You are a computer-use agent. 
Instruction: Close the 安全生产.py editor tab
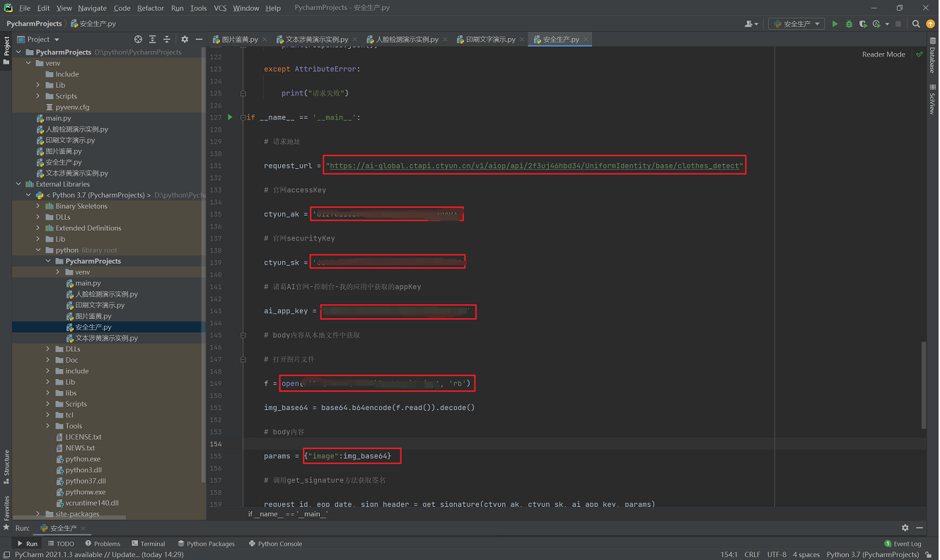pyautogui.click(x=586, y=40)
